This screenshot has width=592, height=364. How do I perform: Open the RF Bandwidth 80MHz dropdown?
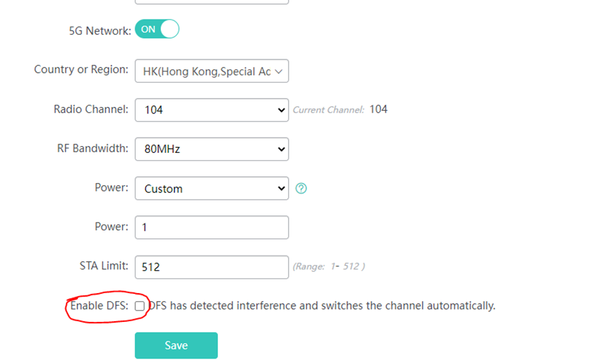[212, 149]
